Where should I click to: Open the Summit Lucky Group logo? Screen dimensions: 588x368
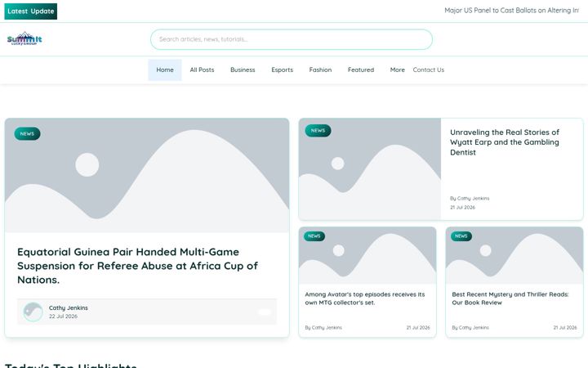pyautogui.click(x=24, y=38)
